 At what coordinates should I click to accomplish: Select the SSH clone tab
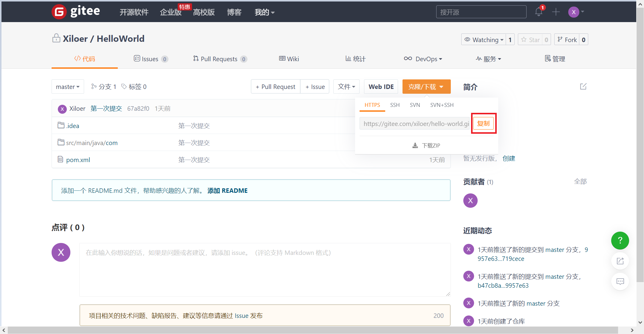click(x=395, y=105)
